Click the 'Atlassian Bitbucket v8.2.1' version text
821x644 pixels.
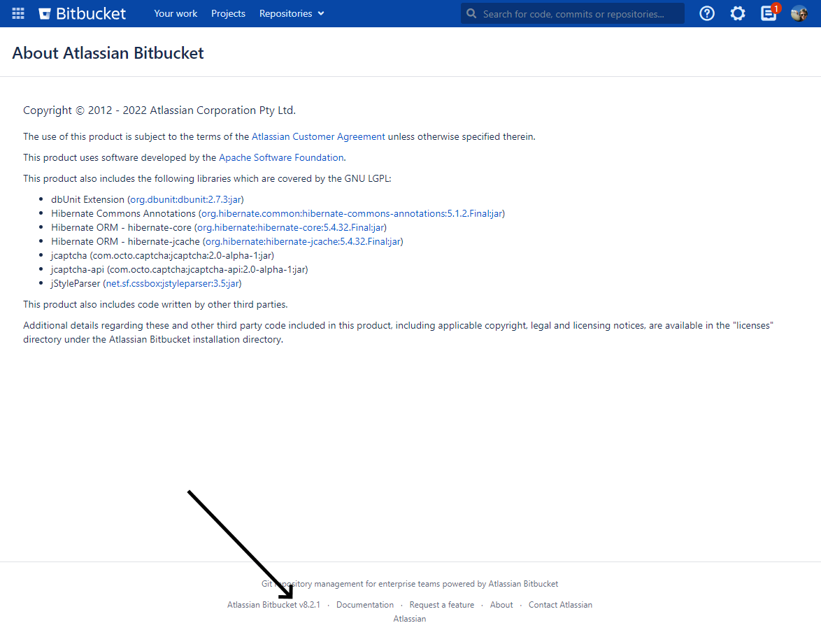(273, 605)
